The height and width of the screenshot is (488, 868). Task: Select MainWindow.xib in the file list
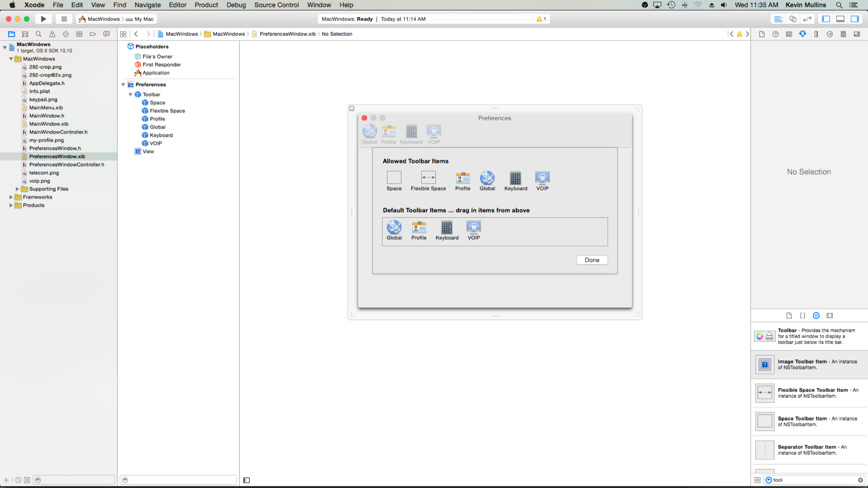point(48,124)
